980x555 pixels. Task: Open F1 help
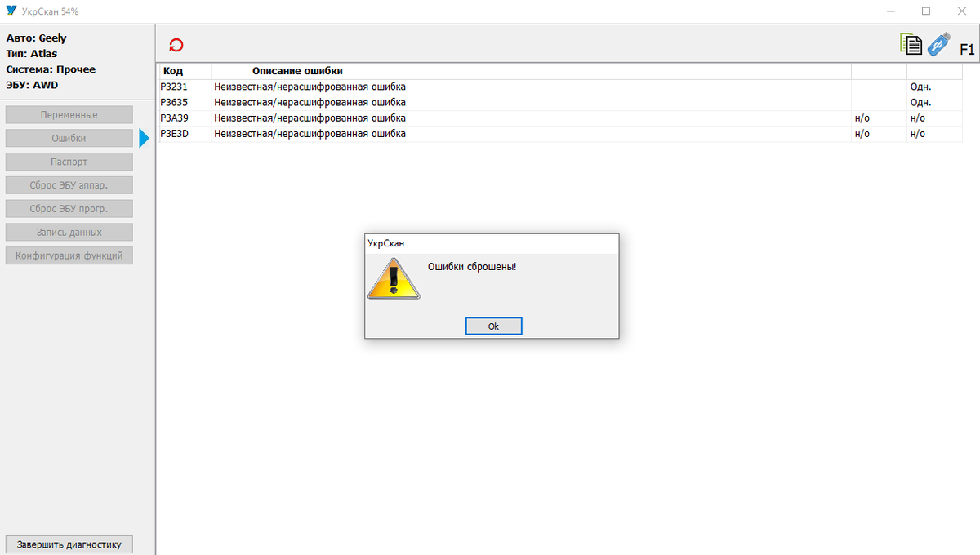click(967, 49)
